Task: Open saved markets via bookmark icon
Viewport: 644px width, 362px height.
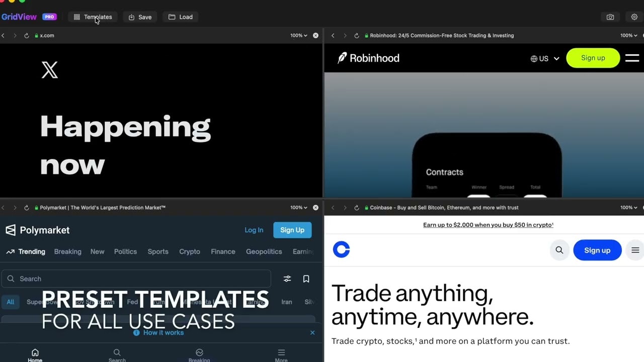Action: click(306, 279)
